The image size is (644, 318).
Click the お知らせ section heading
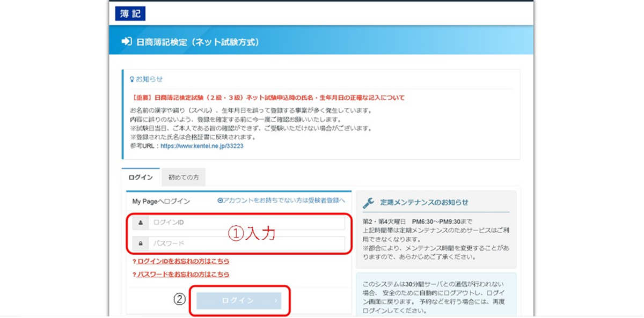click(149, 79)
